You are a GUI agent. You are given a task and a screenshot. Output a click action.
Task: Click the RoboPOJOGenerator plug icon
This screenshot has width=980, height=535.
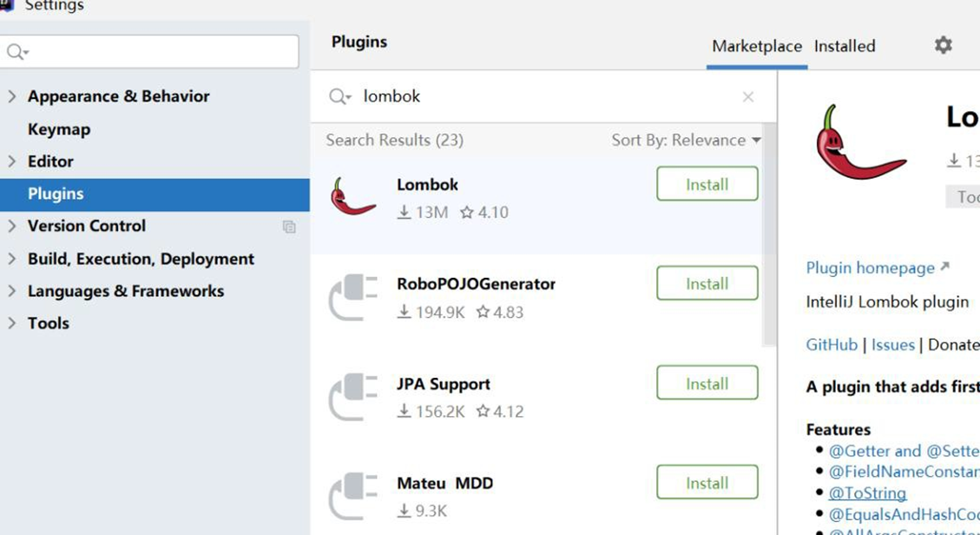tap(352, 297)
